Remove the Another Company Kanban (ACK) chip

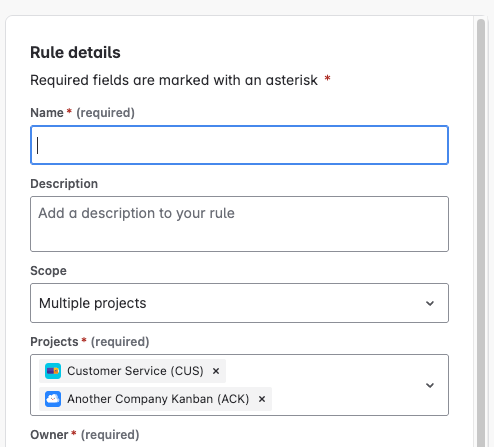[262, 399]
